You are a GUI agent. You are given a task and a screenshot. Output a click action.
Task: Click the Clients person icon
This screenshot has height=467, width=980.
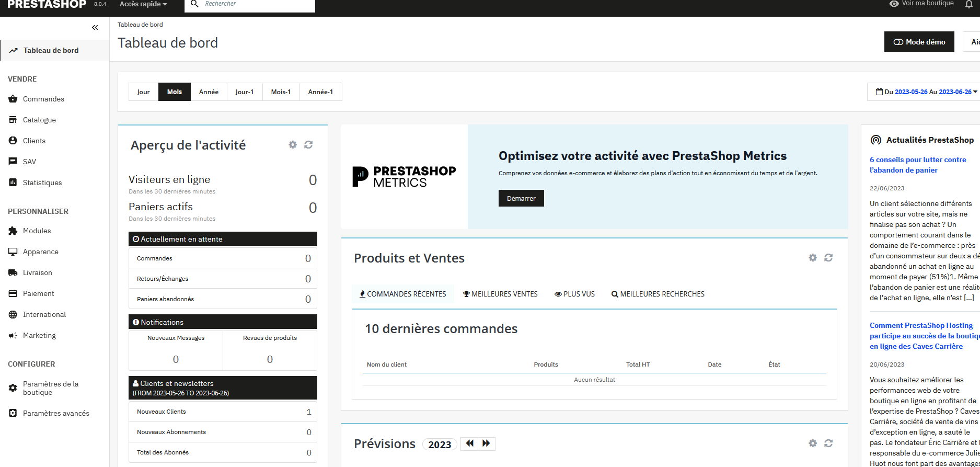[x=13, y=141]
